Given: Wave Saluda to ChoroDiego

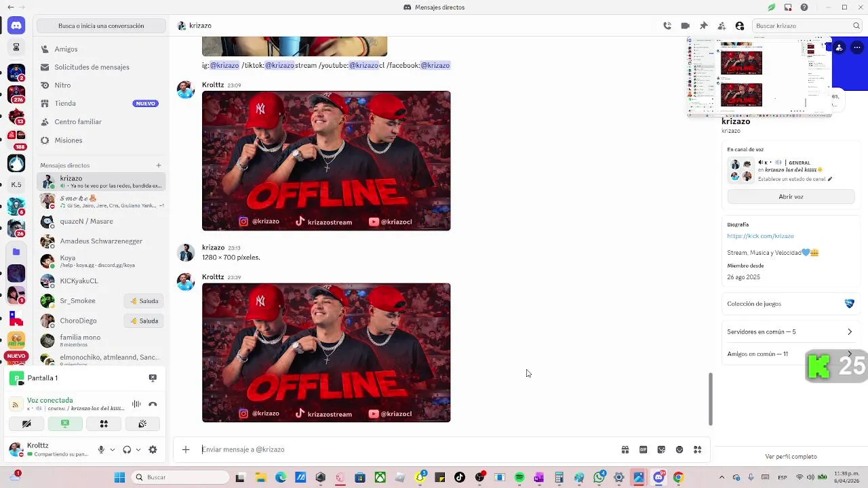Looking at the screenshot, I should click(x=144, y=321).
